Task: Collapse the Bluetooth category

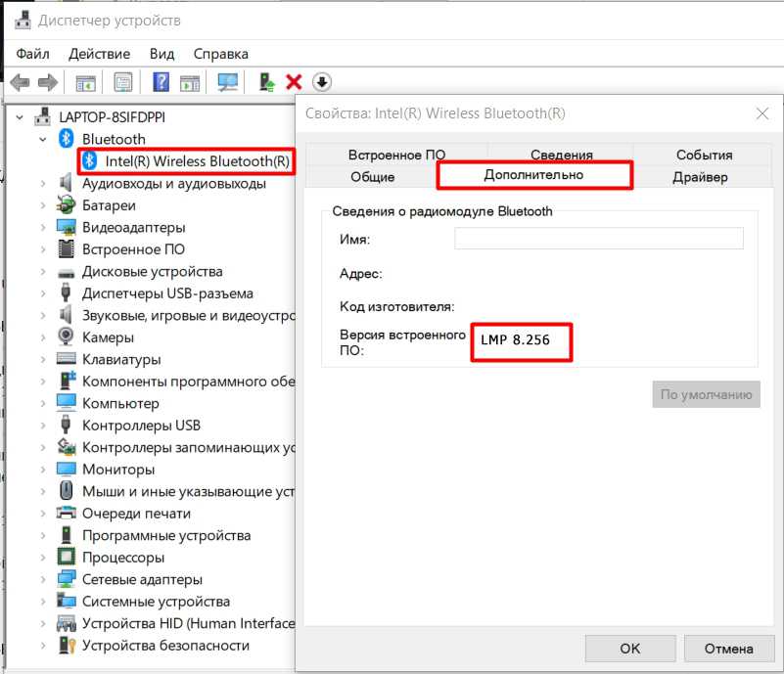Action: [x=42, y=140]
